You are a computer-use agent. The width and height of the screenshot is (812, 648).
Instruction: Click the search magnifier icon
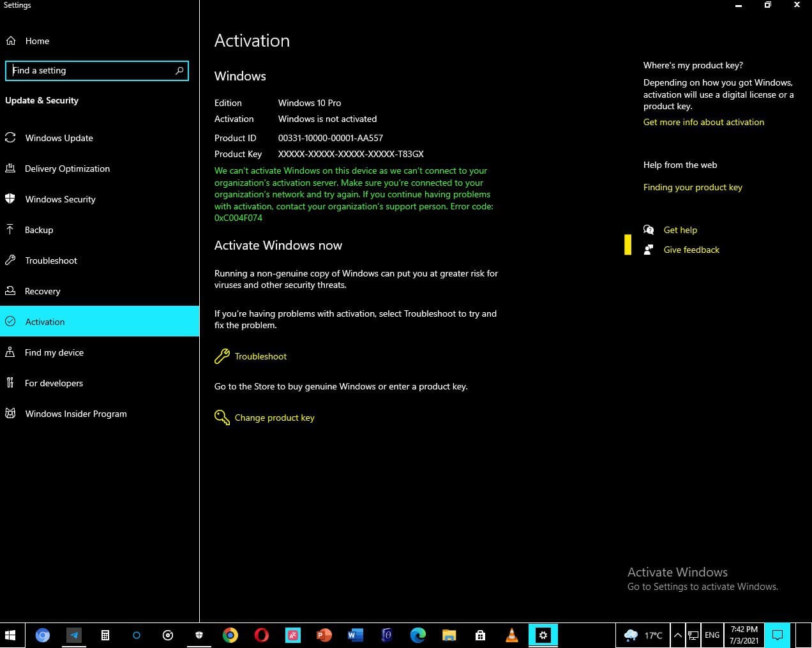click(x=179, y=70)
